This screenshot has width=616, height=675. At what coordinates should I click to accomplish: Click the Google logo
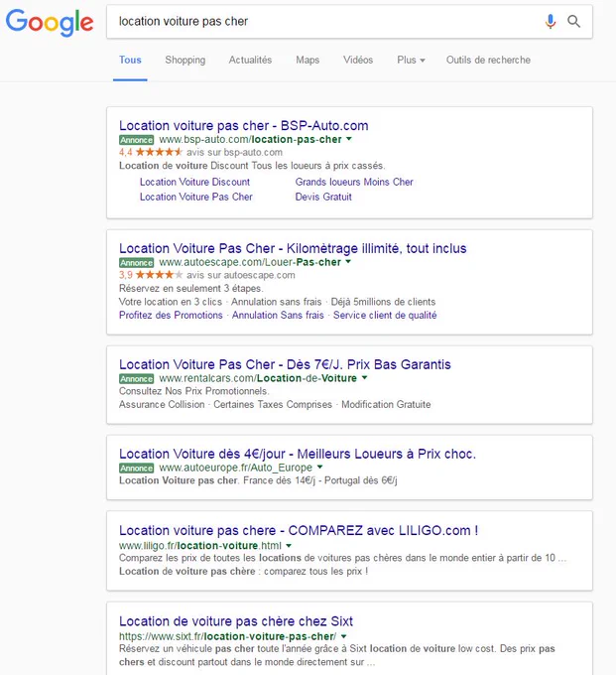50,23
